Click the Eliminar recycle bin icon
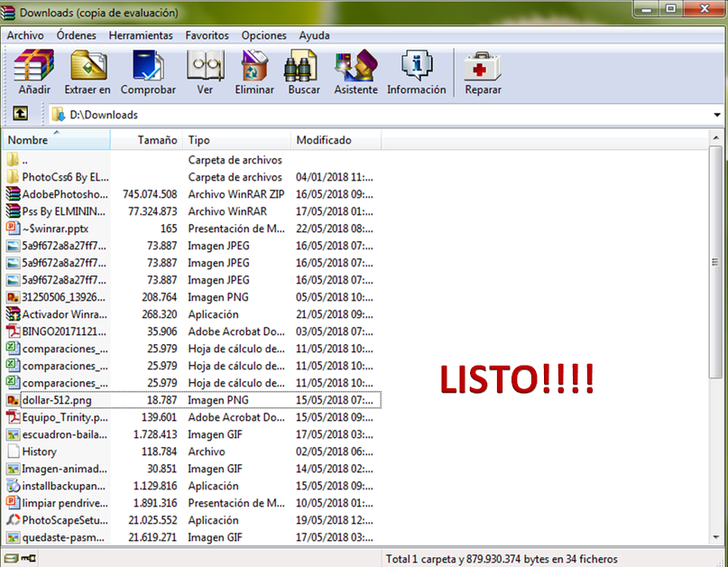728x567 pixels. pyautogui.click(x=254, y=65)
